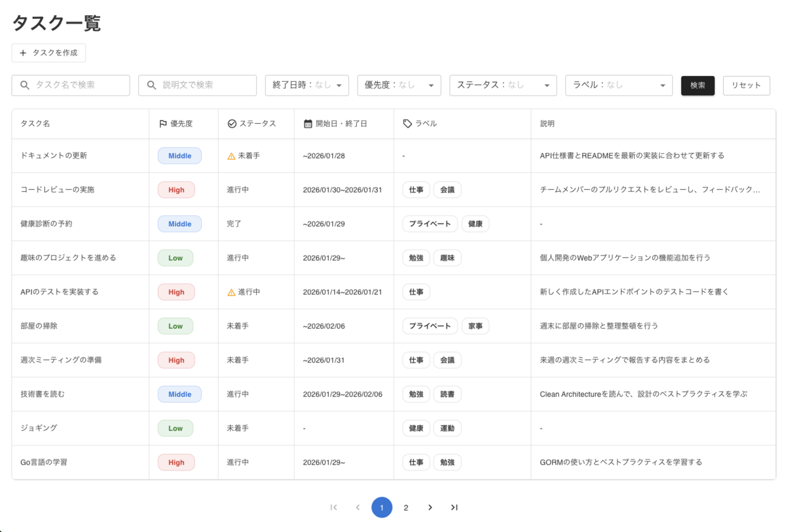Select page 1 in pagination
The image size is (786, 532).
[x=382, y=507]
